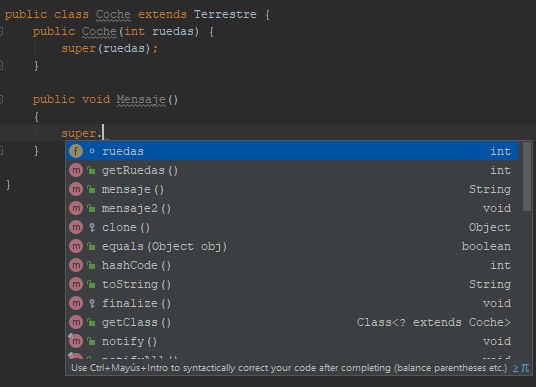Click the boolean return type of equals

click(486, 246)
